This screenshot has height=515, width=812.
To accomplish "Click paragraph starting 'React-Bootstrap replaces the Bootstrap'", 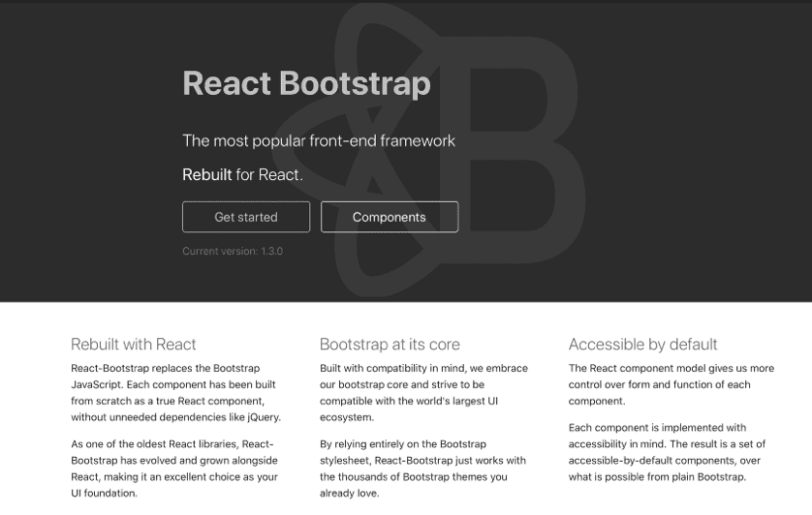I will pyautogui.click(x=176, y=392).
